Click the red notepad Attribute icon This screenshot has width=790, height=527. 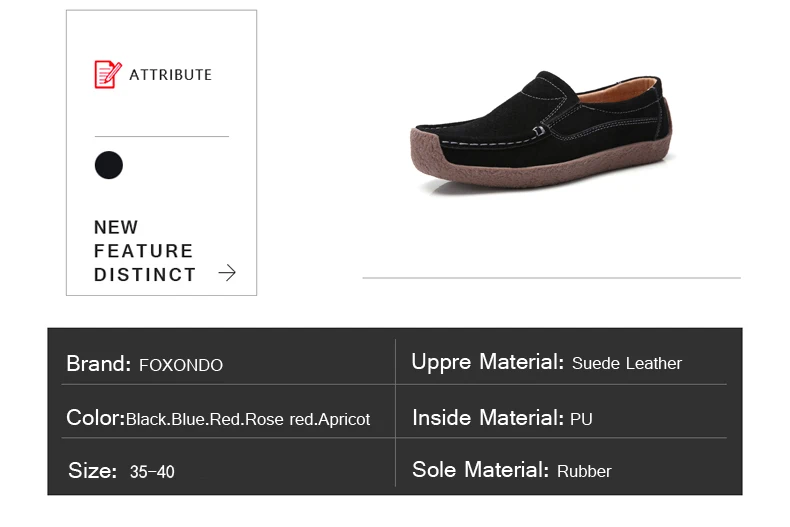108,74
